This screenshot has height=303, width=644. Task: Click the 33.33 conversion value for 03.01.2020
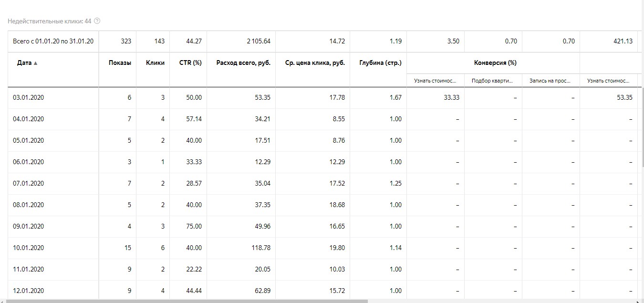point(451,97)
